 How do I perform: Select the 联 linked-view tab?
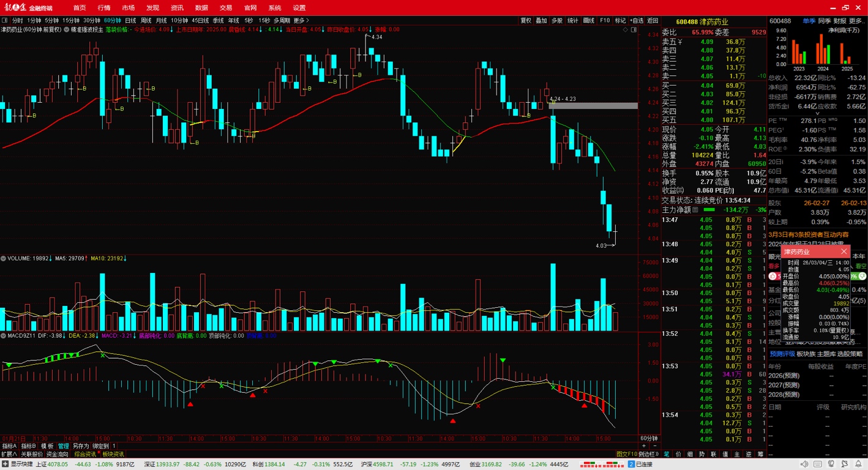coord(714,454)
